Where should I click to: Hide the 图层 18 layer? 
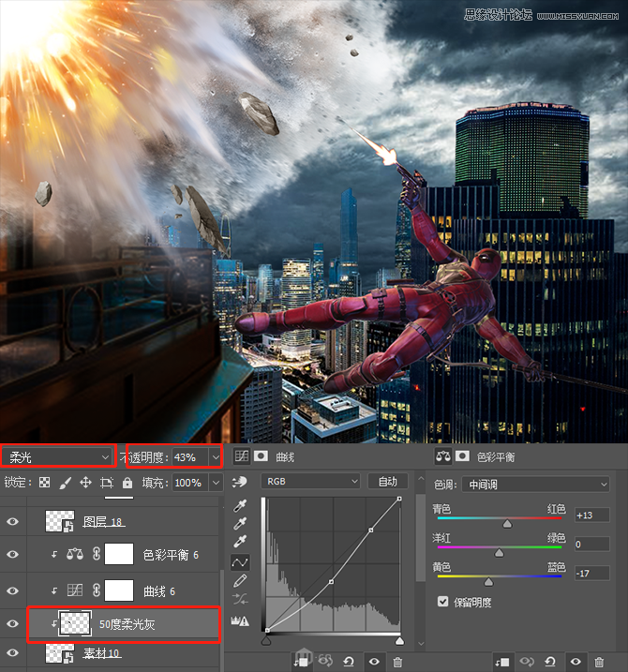(12, 521)
